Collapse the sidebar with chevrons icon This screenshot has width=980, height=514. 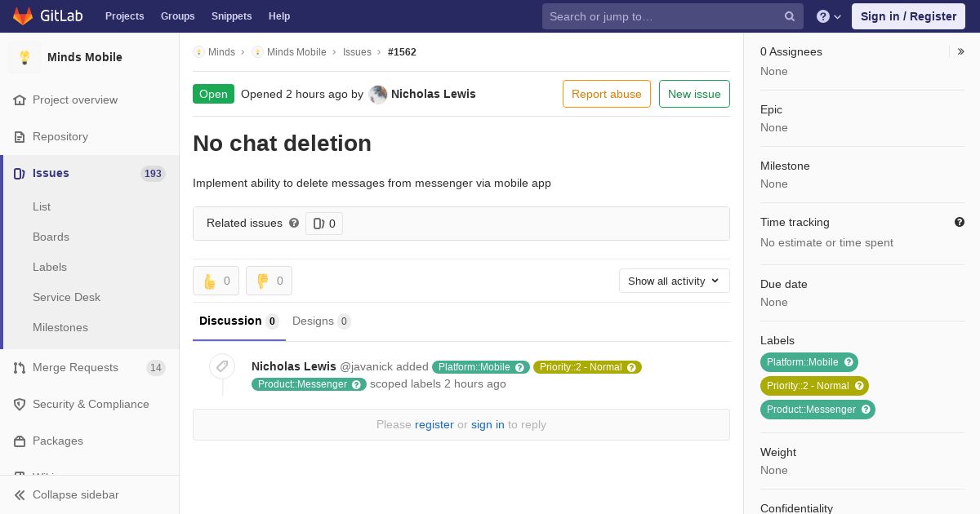pos(20,495)
